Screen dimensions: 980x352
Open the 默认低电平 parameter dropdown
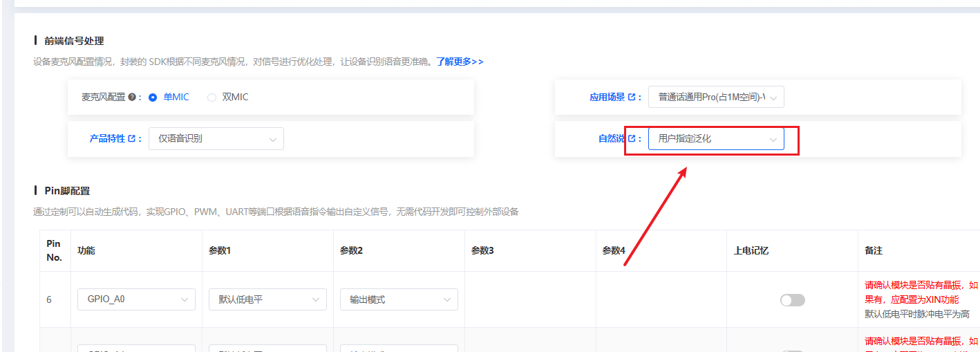tap(267, 299)
